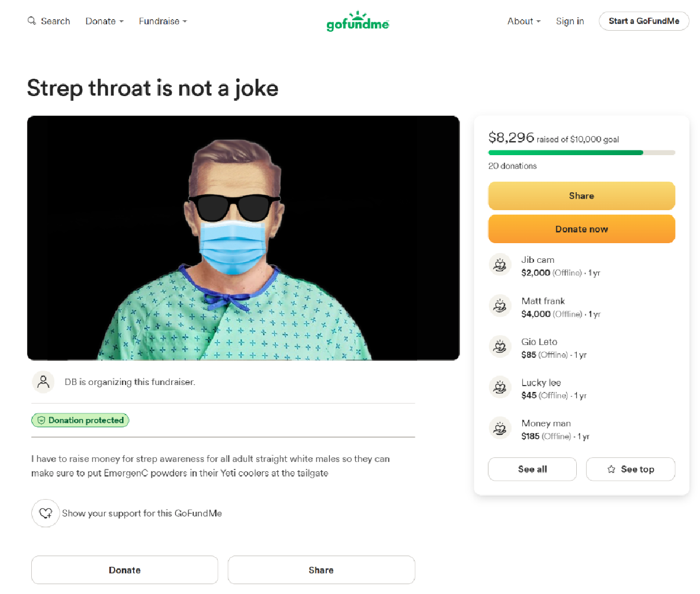Select Sign in from the header
The image size is (700, 594).
coord(570,21)
